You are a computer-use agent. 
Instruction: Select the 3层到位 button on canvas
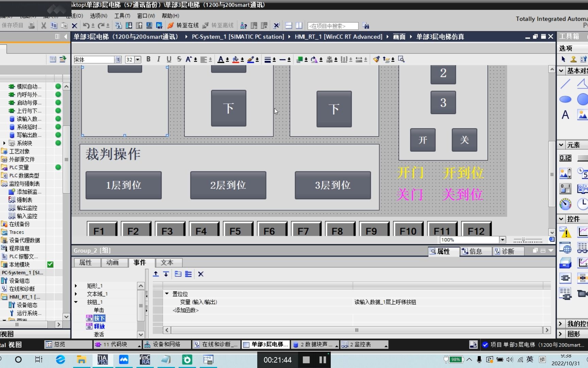point(333,185)
